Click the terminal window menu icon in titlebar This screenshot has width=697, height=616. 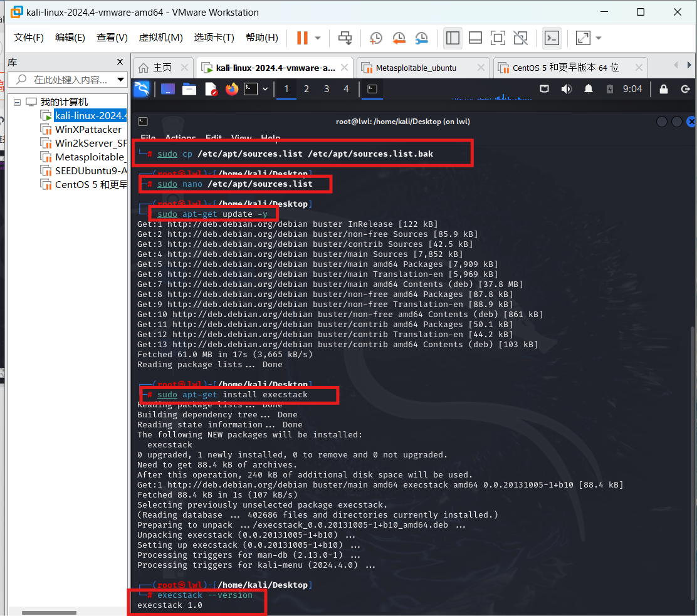point(143,122)
